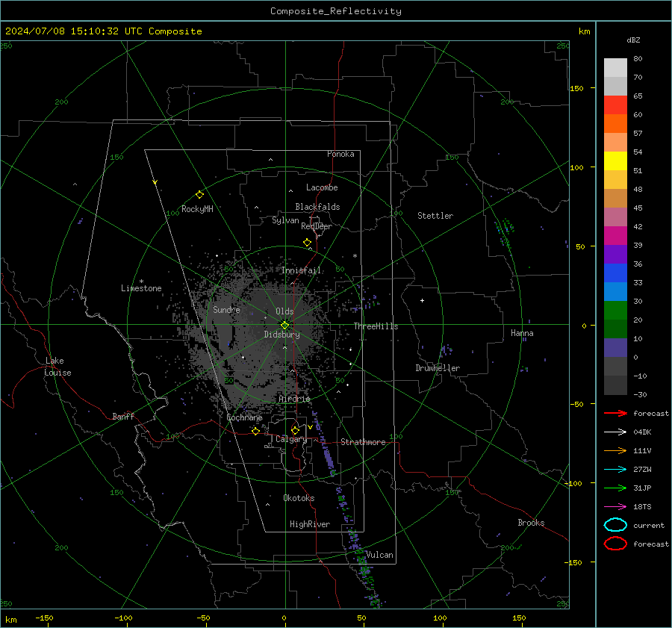This screenshot has width=672, height=628.
Task: Click the Composite_Reflectivity title
Action: [336, 11]
